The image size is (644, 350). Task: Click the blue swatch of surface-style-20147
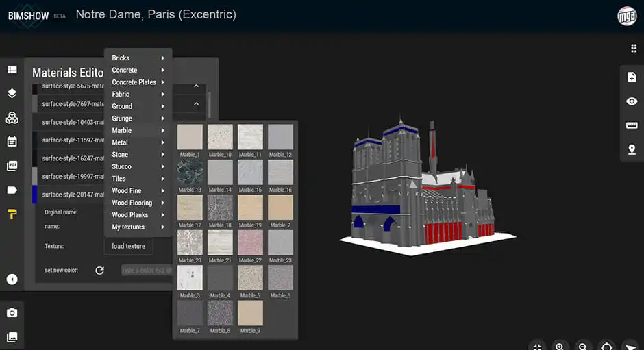(35, 195)
